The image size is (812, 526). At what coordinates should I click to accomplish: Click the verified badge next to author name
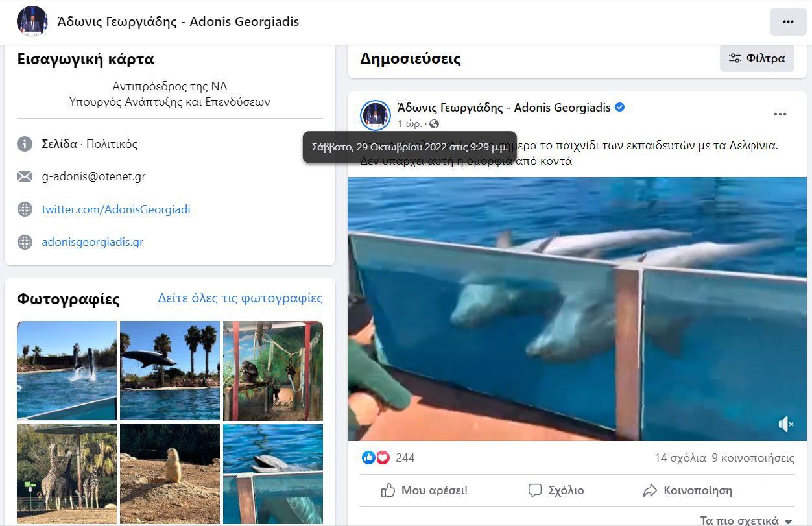click(x=619, y=108)
